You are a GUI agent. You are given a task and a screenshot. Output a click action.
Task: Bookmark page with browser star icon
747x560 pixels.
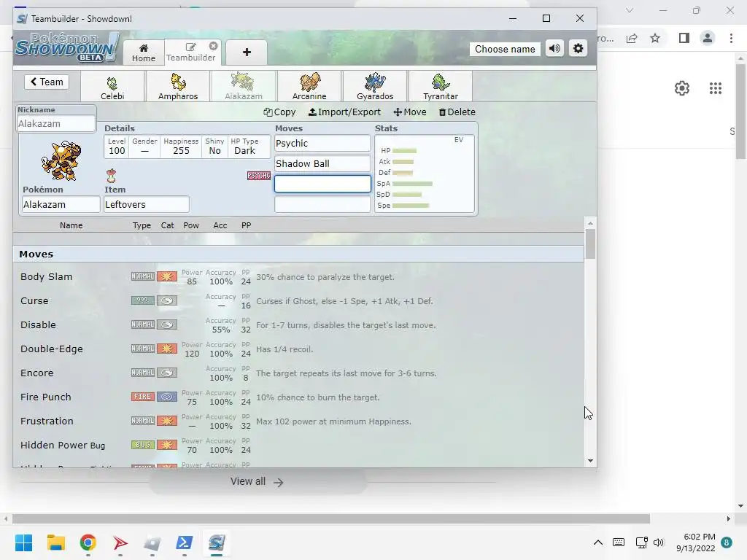(655, 38)
